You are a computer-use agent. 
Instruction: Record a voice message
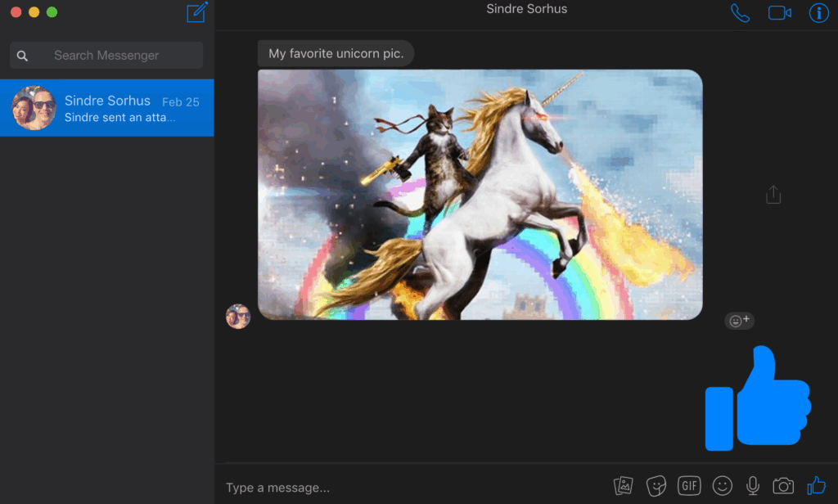pyautogui.click(x=753, y=486)
